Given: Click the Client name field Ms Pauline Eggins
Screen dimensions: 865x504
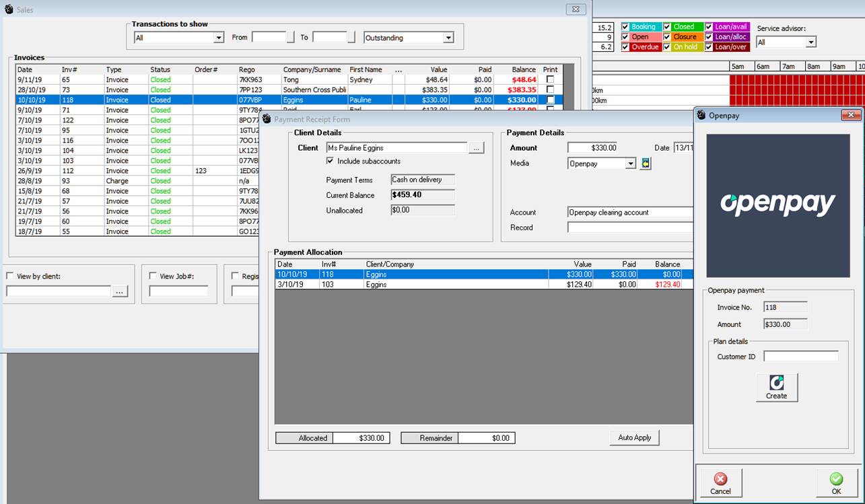Looking at the screenshot, I should pyautogui.click(x=396, y=148).
